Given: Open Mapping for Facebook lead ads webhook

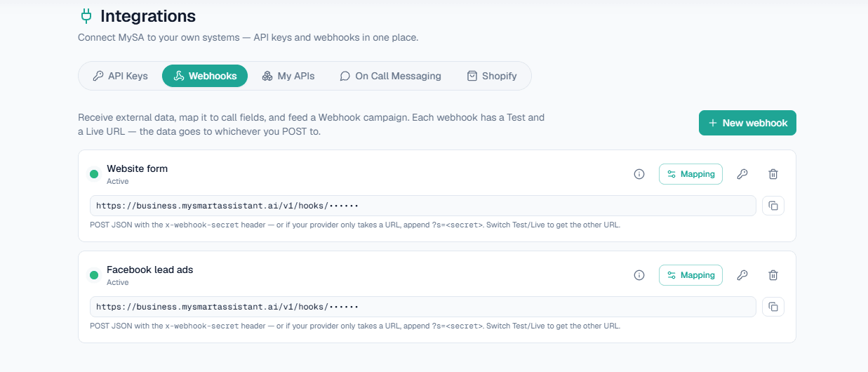Looking at the screenshot, I should point(690,275).
